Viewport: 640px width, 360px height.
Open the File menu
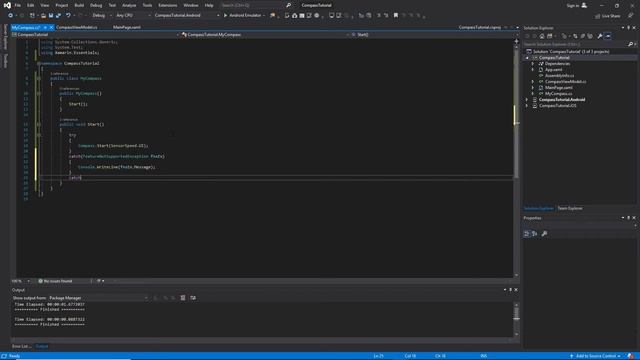pos(18,5)
